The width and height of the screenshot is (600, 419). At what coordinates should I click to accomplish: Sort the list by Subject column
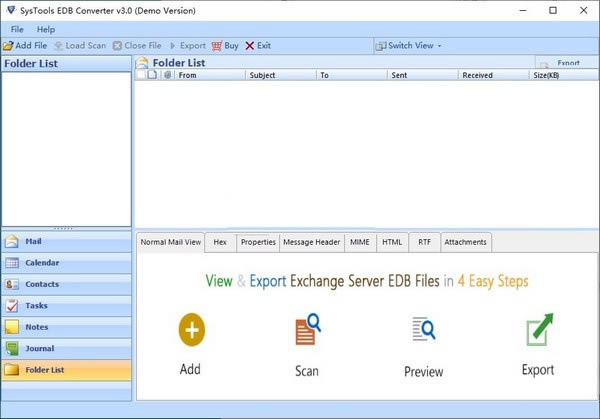click(x=262, y=75)
